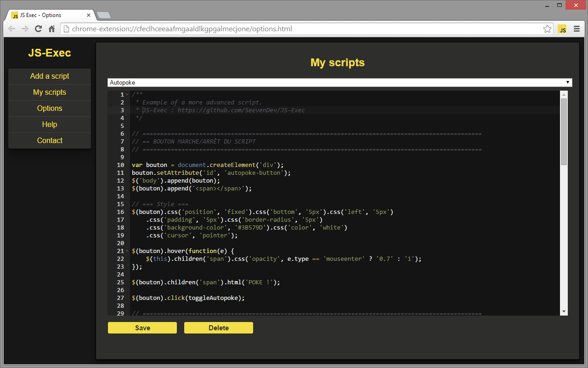Click the JS-Exec title in the sidebar

click(x=50, y=53)
